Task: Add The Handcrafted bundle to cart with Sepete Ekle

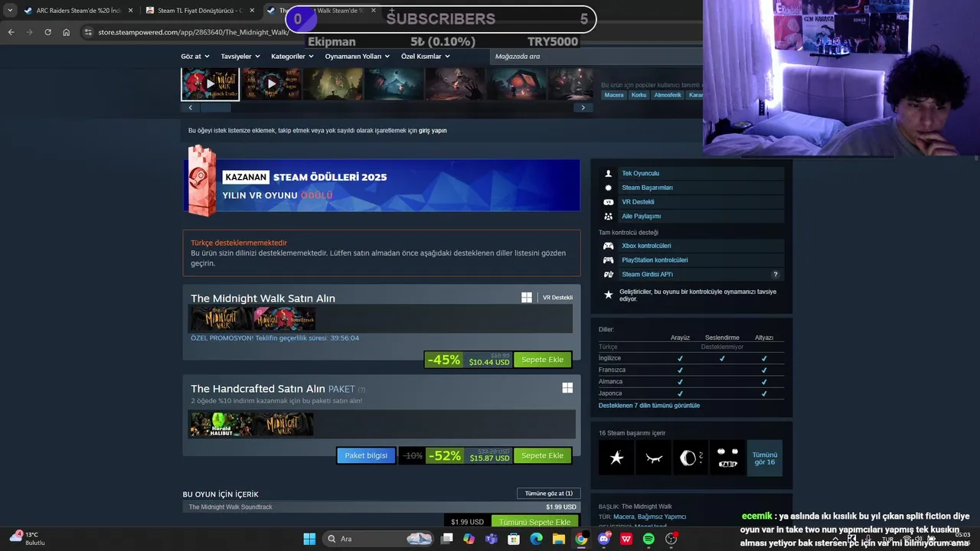Action: [542, 455]
